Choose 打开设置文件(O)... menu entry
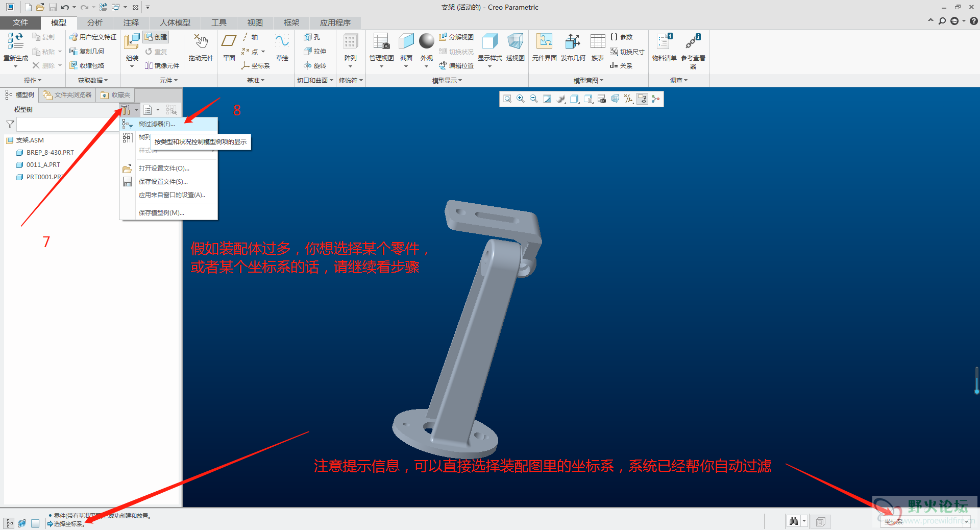 coord(169,168)
